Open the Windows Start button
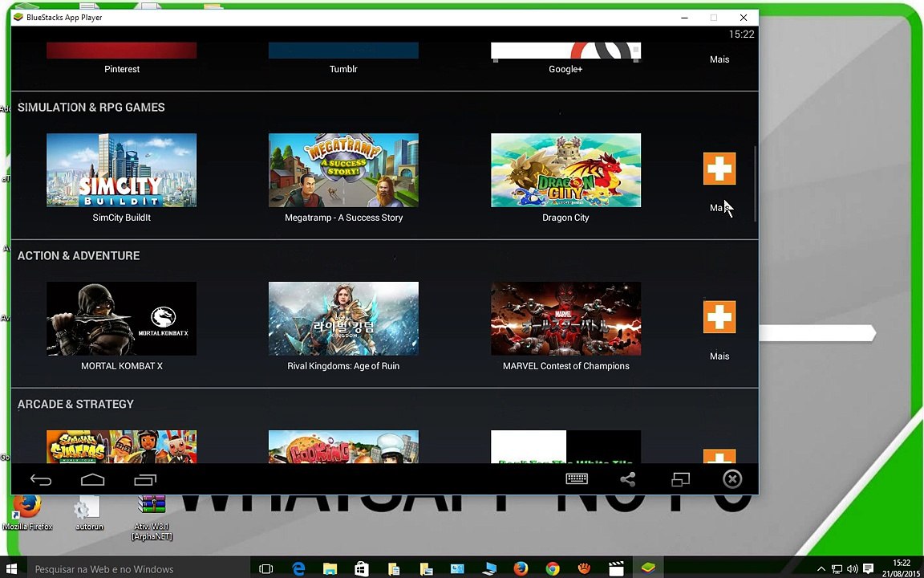924x578 pixels. 12,568
